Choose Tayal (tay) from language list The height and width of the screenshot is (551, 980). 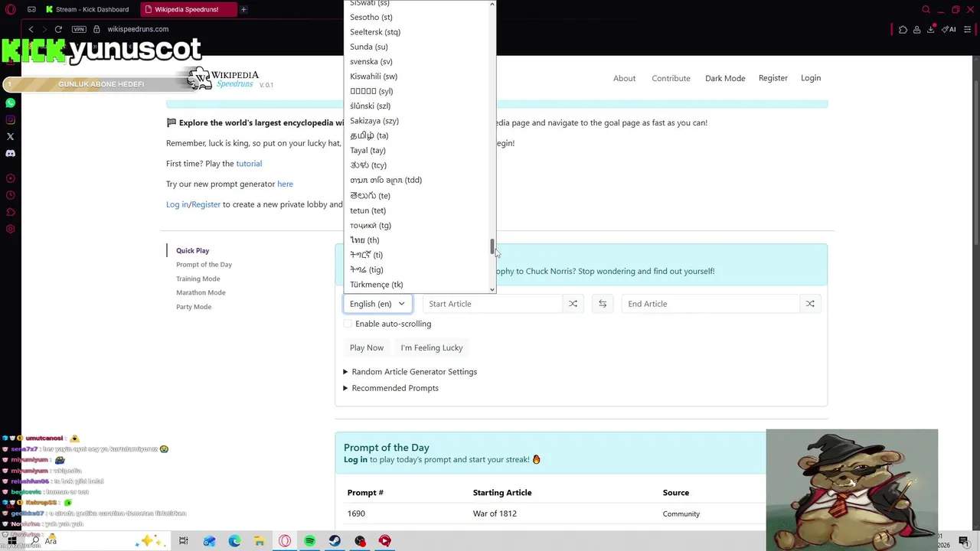point(367,151)
